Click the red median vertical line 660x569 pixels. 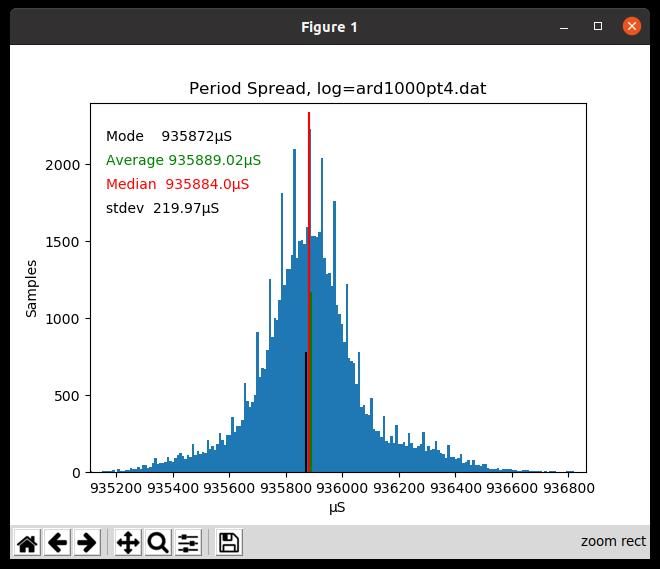tap(309, 292)
